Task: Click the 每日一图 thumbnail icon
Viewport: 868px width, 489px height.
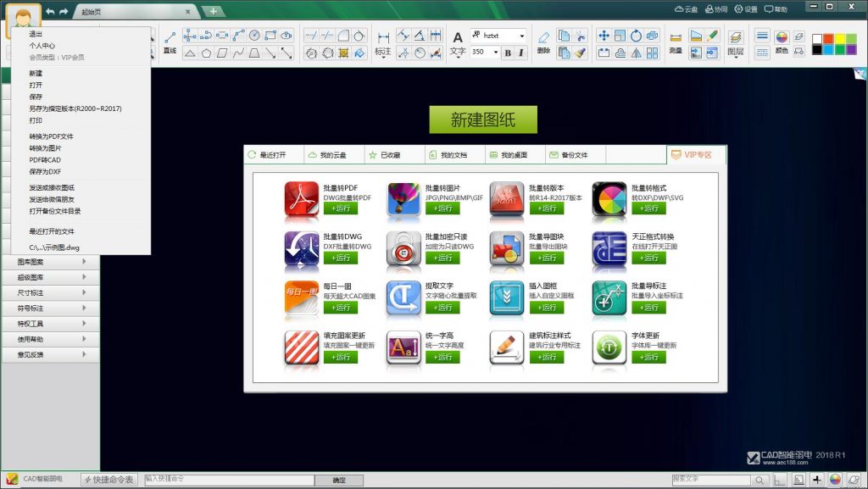Action: (302, 298)
